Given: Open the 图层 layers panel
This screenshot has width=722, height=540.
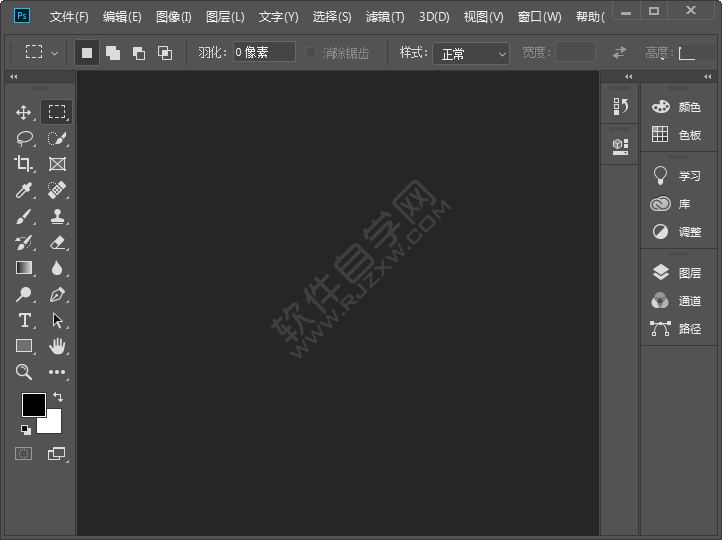Looking at the screenshot, I should (678, 272).
